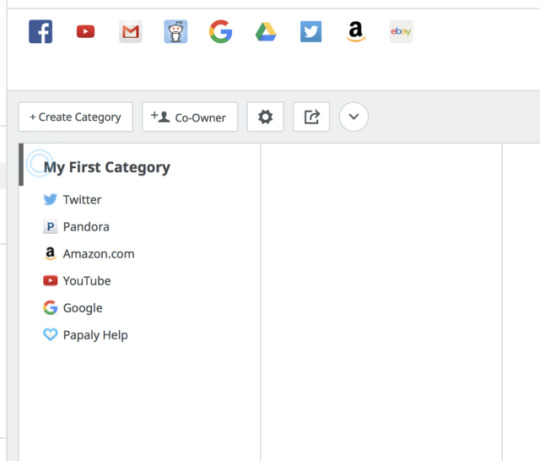Click the Create Category button

[75, 117]
